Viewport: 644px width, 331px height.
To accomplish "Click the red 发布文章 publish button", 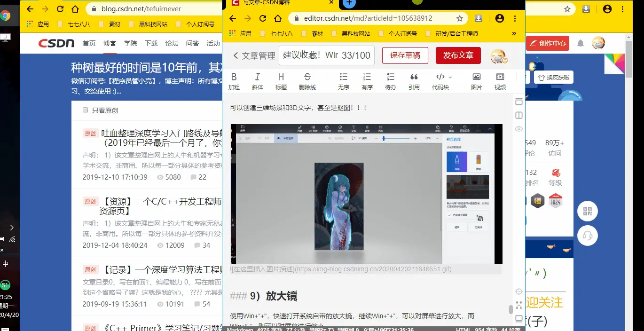I will [458, 55].
